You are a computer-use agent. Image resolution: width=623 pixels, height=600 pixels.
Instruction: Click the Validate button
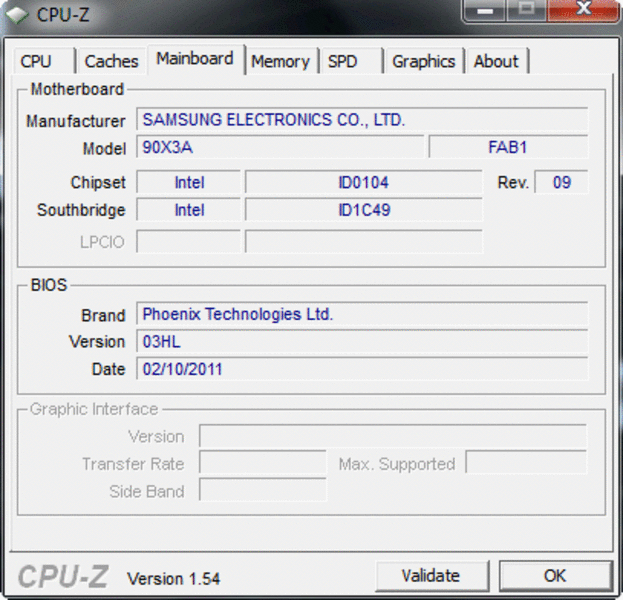click(x=431, y=576)
